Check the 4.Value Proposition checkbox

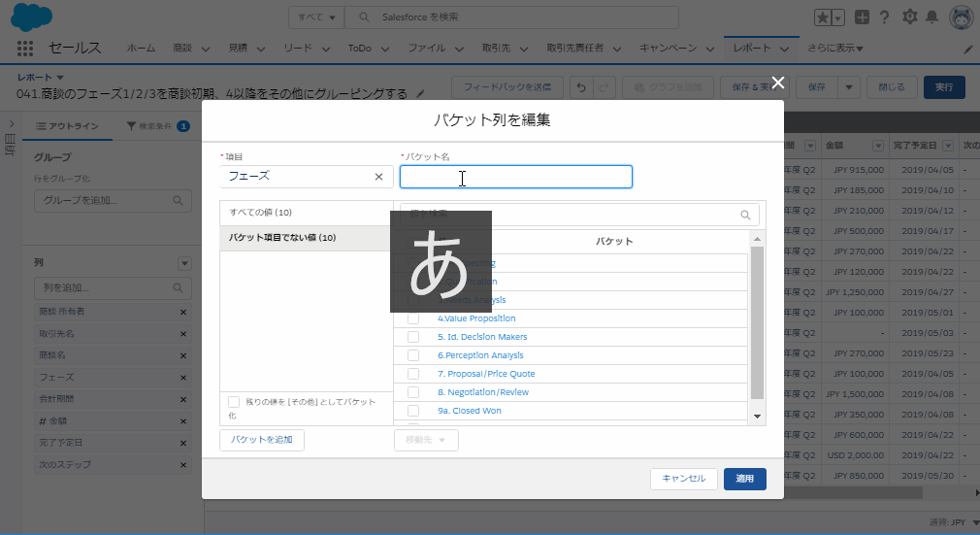pyautogui.click(x=413, y=318)
